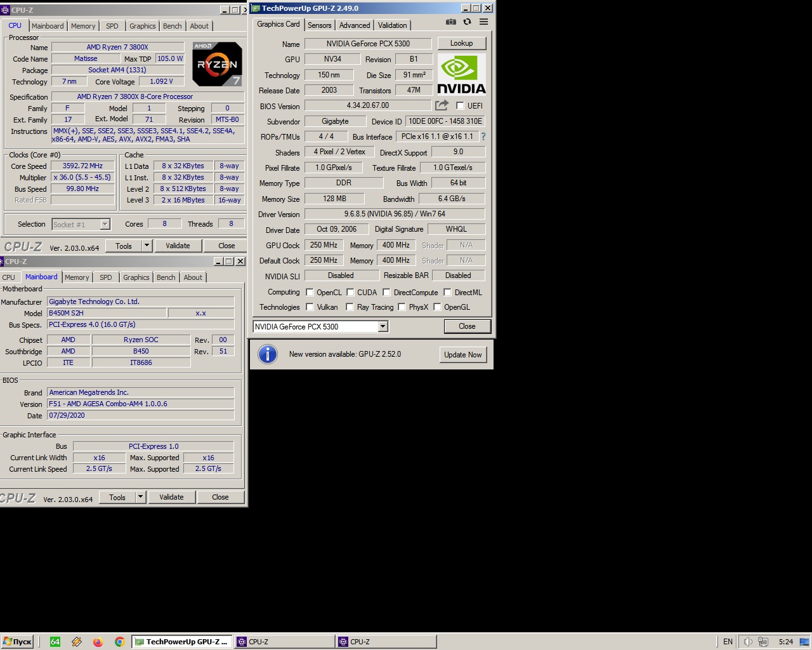The height and width of the screenshot is (650, 812).
Task: Click the Core Speed value 3592.72 MHz
Action: [82, 166]
